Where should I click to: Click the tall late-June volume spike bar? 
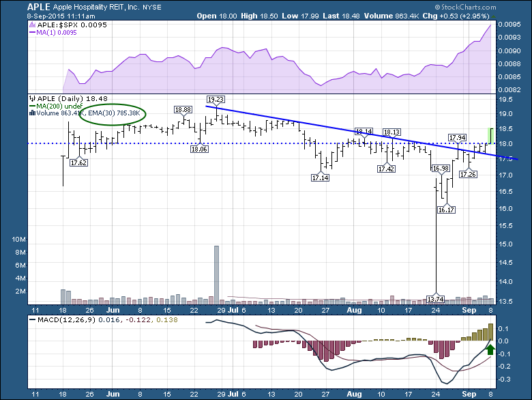[216, 274]
